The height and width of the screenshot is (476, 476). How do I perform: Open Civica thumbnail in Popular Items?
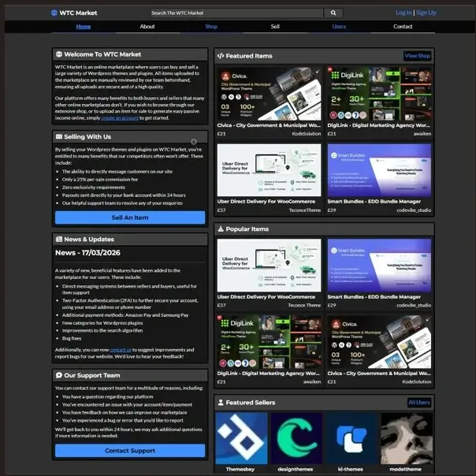379,342
